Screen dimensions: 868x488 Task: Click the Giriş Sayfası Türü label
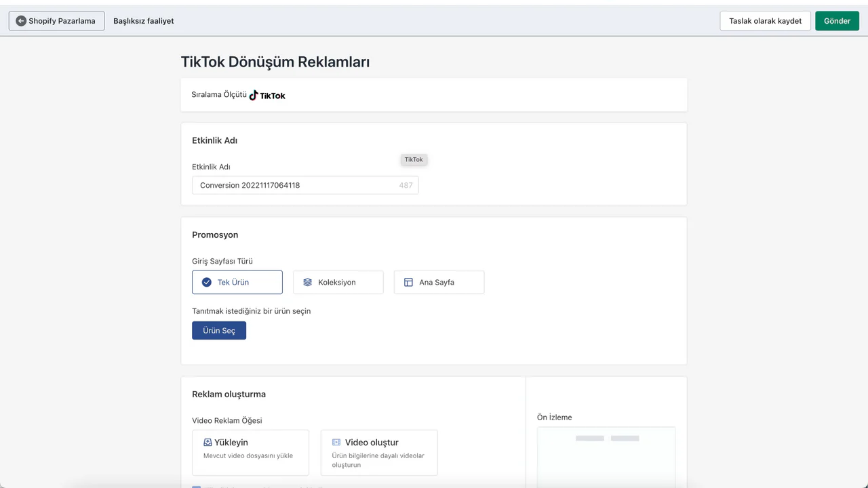tap(222, 261)
